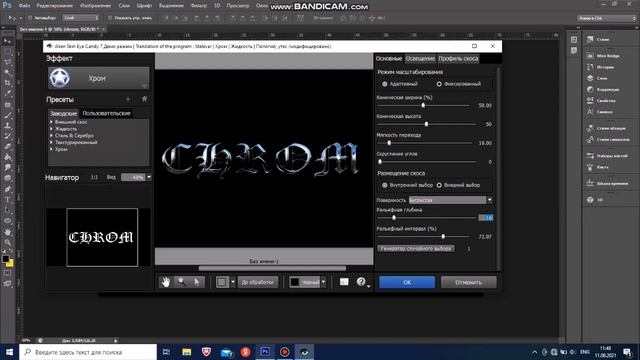Select Photoshop Type tool
The width and height of the screenshot is (640, 360).
click(x=7, y=200)
